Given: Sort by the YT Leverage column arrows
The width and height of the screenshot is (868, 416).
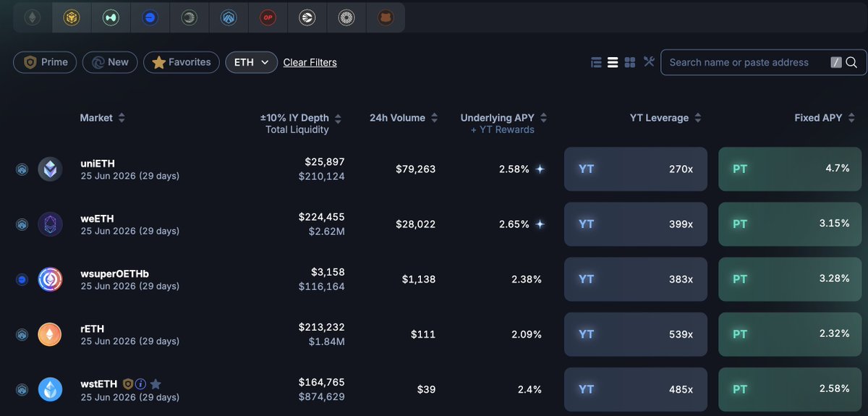Looking at the screenshot, I should click(x=697, y=118).
